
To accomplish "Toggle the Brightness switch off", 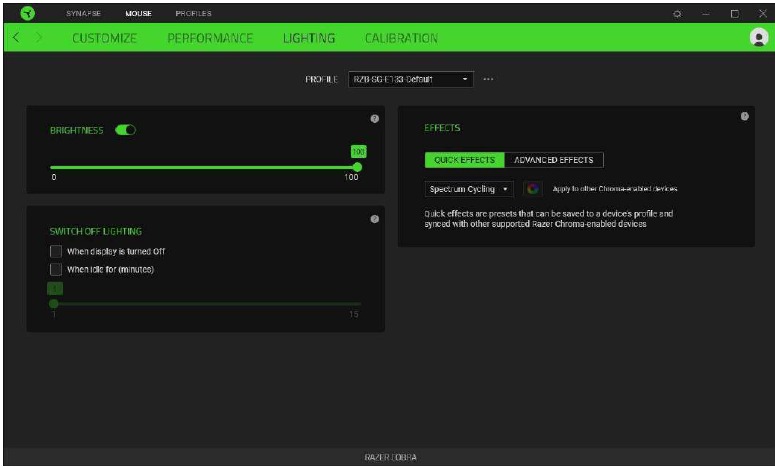I will (126, 130).
